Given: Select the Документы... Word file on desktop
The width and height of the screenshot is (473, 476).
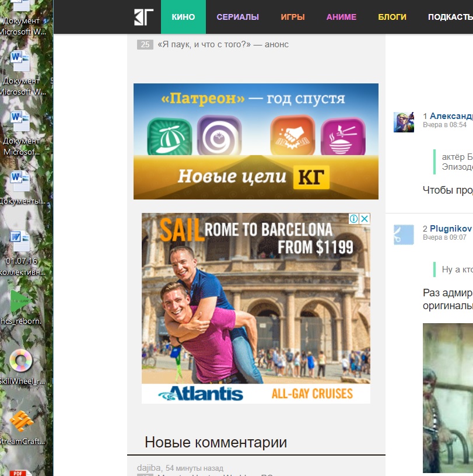Looking at the screenshot, I should (20, 188).
